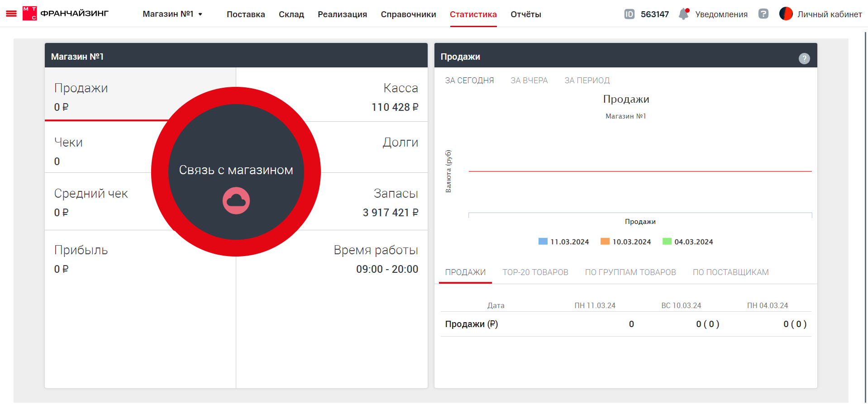
Task: Click the 11.03.2024 legend label
Action: 569,242
